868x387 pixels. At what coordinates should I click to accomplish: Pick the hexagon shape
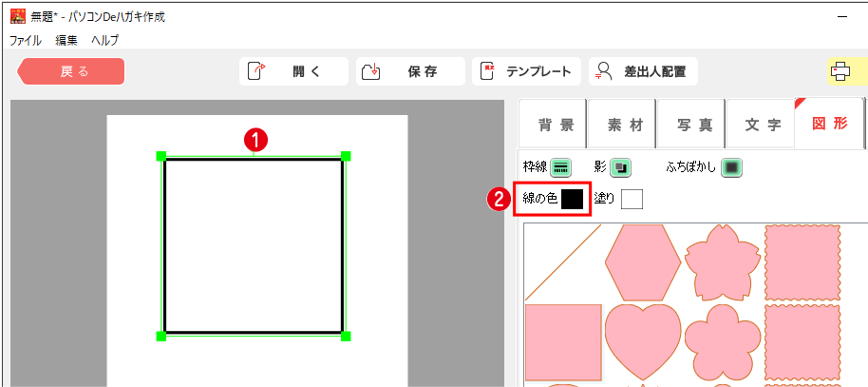tap(643, 262)
